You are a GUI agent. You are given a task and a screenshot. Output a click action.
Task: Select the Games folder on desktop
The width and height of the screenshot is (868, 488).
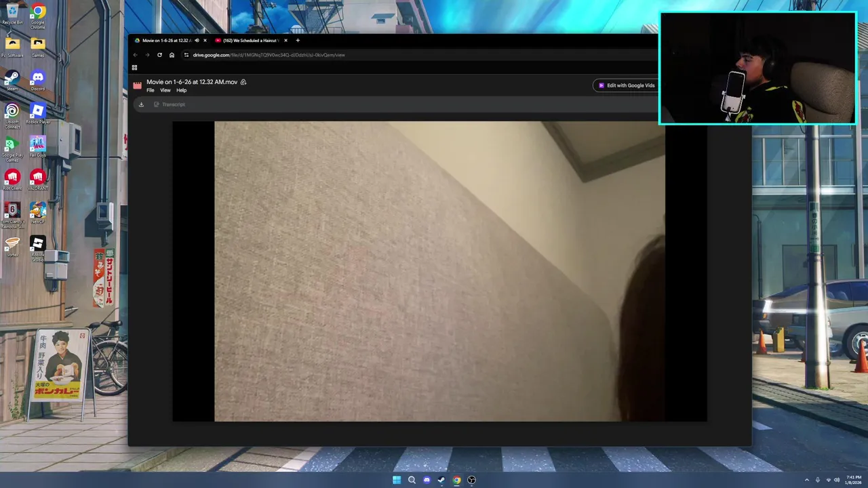coord(38,47)
